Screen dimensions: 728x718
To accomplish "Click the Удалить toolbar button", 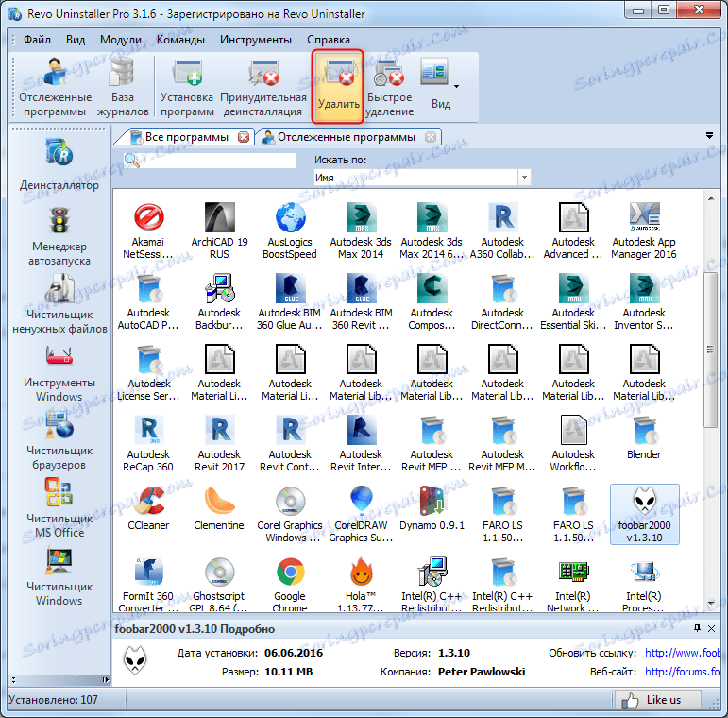I will click(338, 87).
